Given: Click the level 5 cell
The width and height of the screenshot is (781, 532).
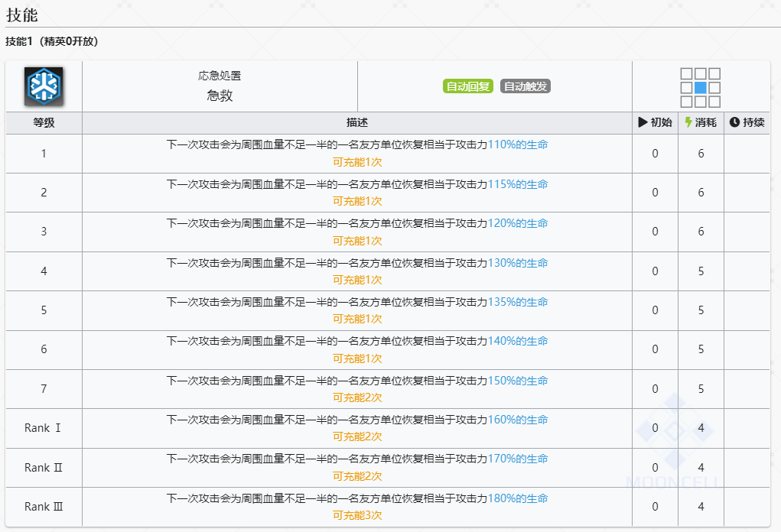Looking at the screenshot, I should (x=44, y=310).
